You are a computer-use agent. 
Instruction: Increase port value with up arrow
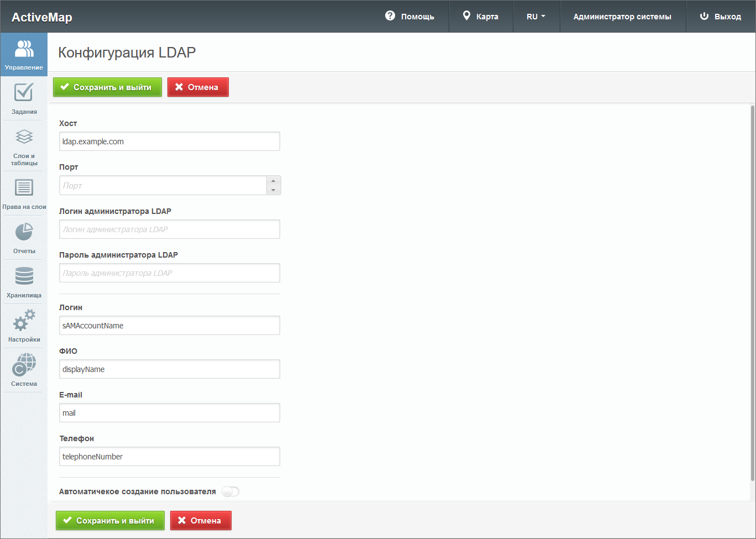(x=273, y=181)
